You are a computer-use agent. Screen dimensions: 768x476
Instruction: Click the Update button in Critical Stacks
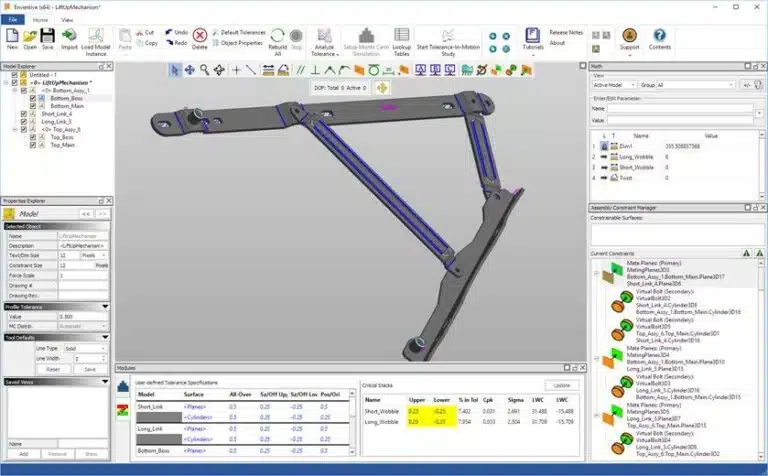(x=561, y=385)
